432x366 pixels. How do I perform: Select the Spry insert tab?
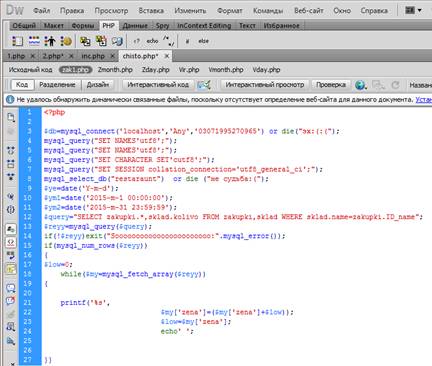tap(162, 26)
